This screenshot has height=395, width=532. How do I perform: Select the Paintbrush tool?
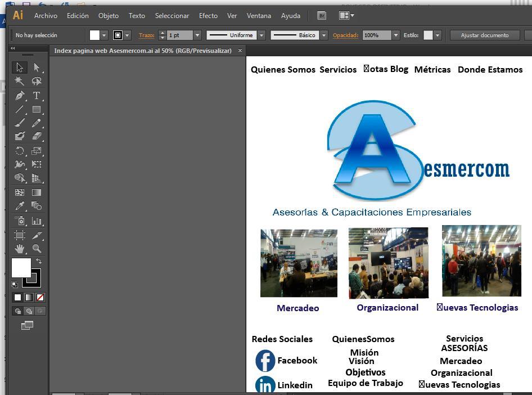pyautogui.click(x=20, y=123)
